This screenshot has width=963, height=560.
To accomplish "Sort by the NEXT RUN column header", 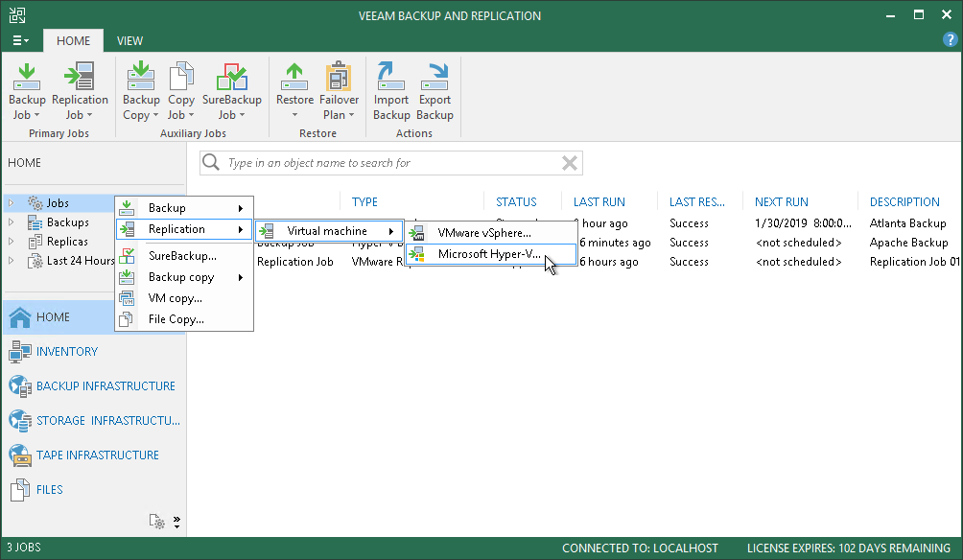I will coord(781,202).
